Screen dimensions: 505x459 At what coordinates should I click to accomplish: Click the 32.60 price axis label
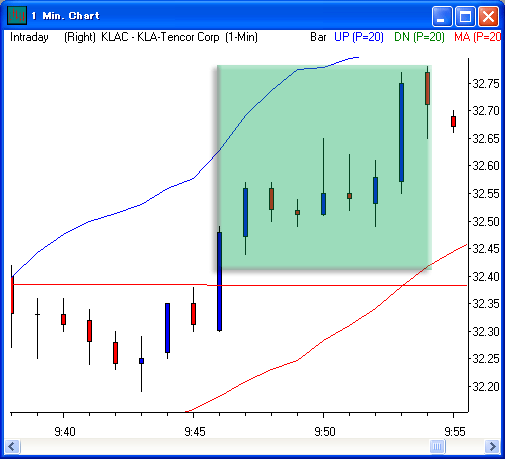(486, 166)
